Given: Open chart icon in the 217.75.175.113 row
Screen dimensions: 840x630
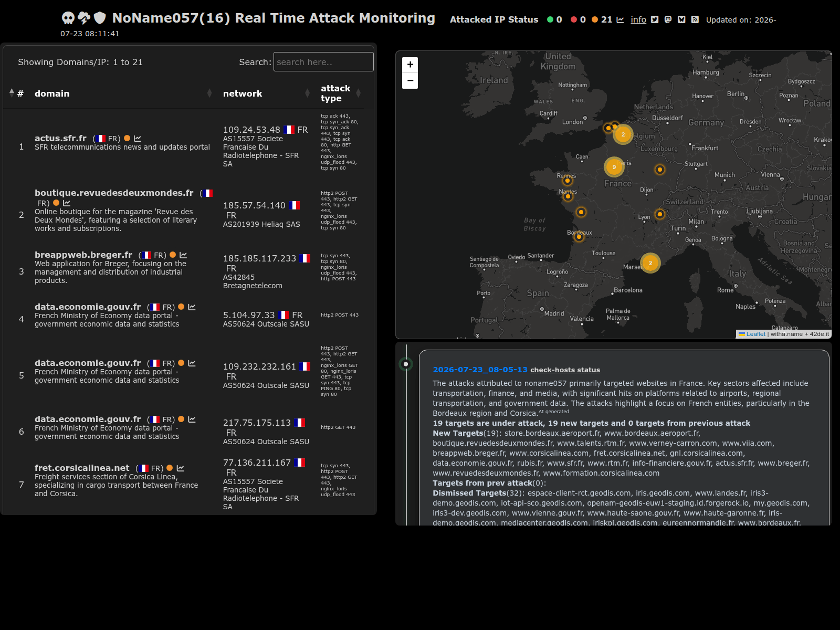Looking at the screenshot, I should point(192,419).
